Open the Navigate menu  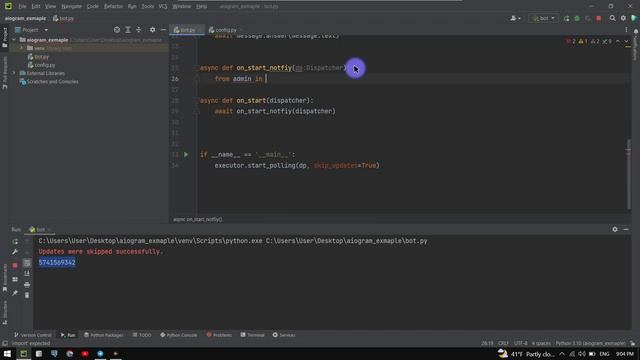pyautogui.click(x=71, y=7)
